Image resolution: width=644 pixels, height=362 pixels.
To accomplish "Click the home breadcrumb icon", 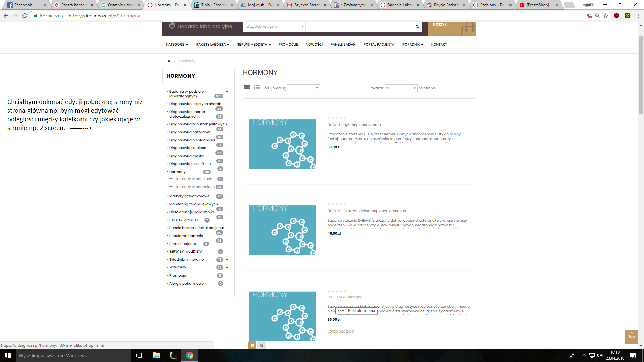I will pos(169,61).
